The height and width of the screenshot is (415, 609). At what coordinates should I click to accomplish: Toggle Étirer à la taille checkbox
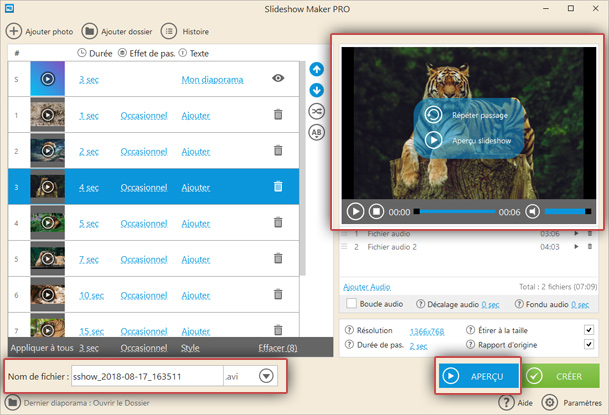tap(589, 330)
